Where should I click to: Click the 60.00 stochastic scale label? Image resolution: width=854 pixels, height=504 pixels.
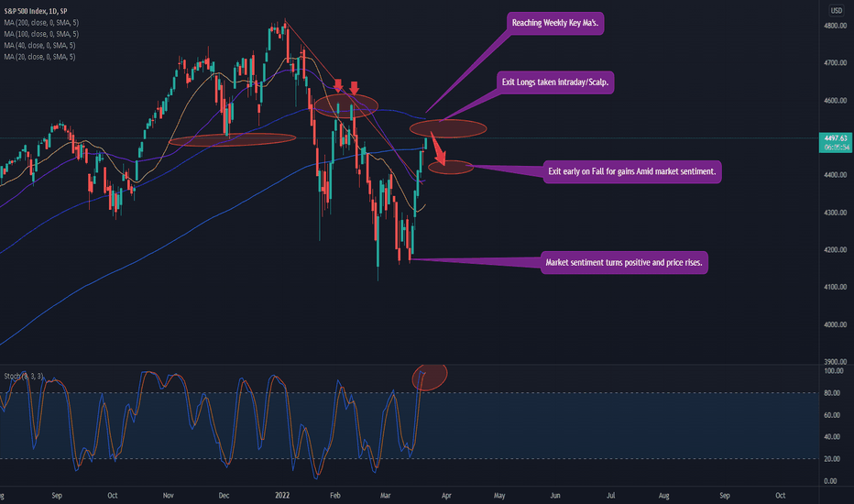coord(831,415)
